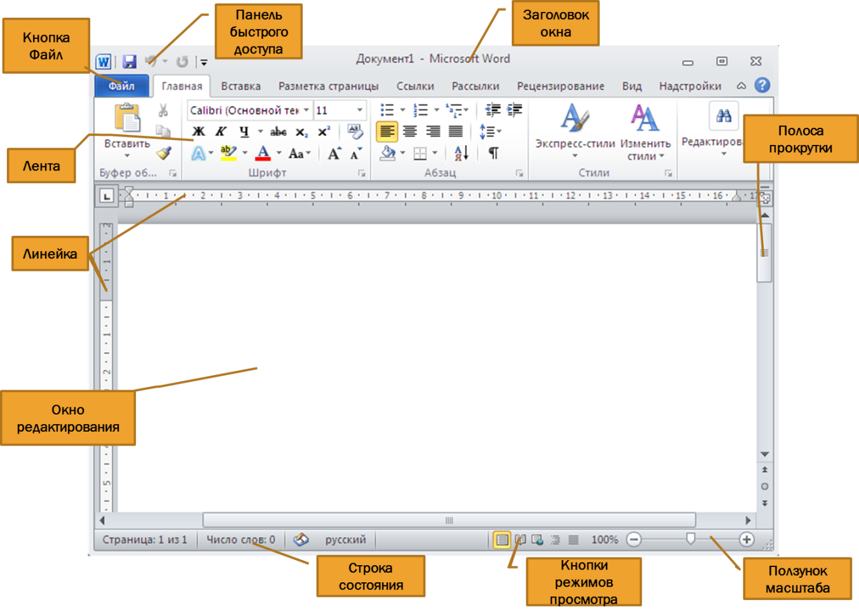Clear formatting with eraser icon
Screen dimensions: 859x616
pyautogui.click(x=355, y=132)
